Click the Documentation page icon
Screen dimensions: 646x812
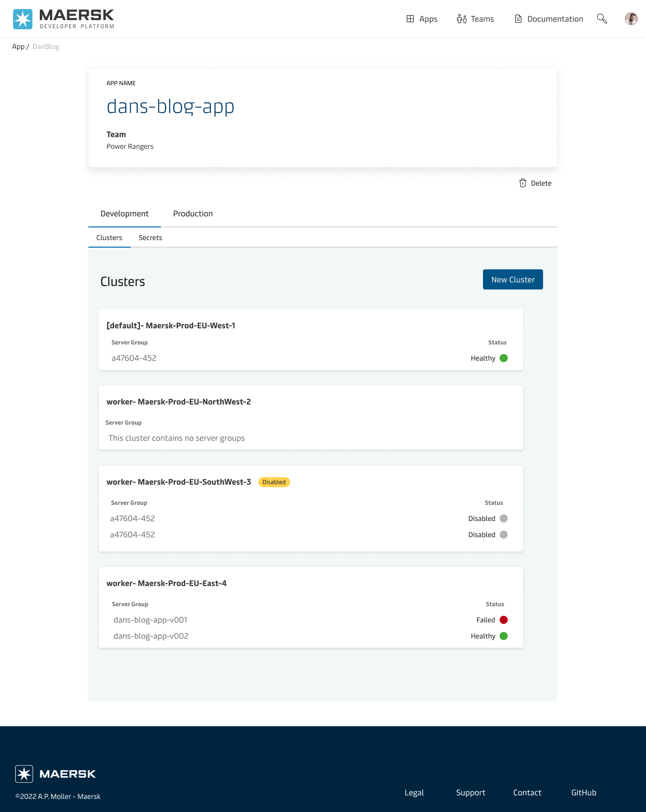(x=518, y=19)
